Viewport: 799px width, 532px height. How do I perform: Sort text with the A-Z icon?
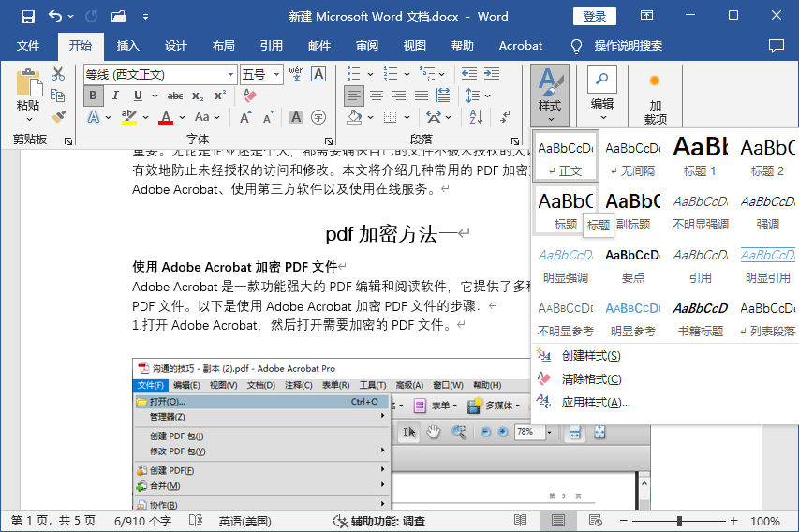pos(476,117)
